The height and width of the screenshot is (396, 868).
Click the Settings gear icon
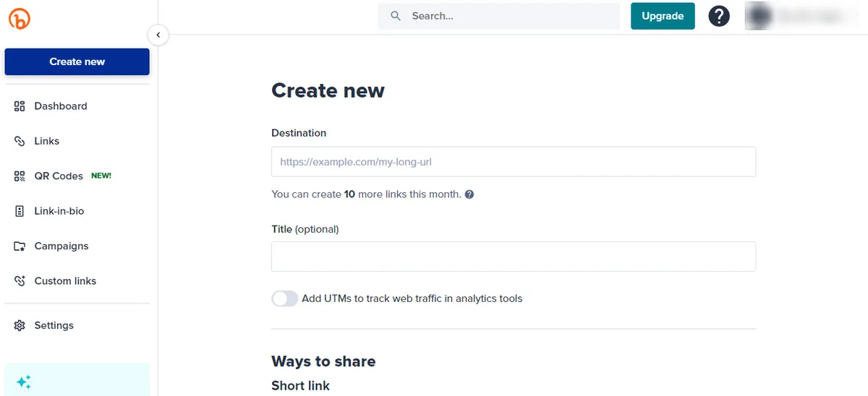coord(20,326)
